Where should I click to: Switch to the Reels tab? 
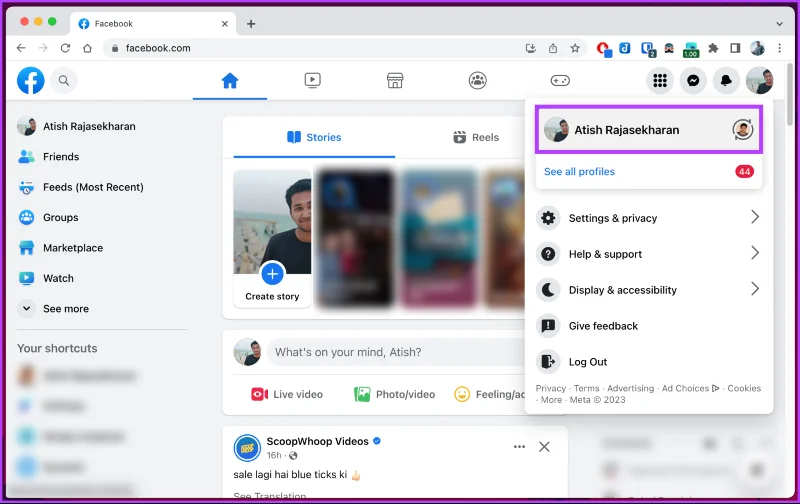(476, 137)
